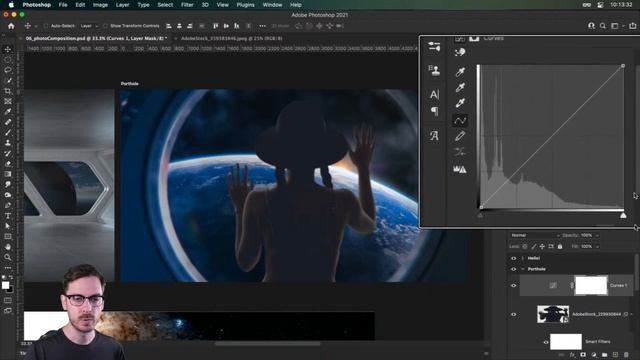Open the Apple menu
This screenshot has height=360, width=640.
(x=11, y=5)
